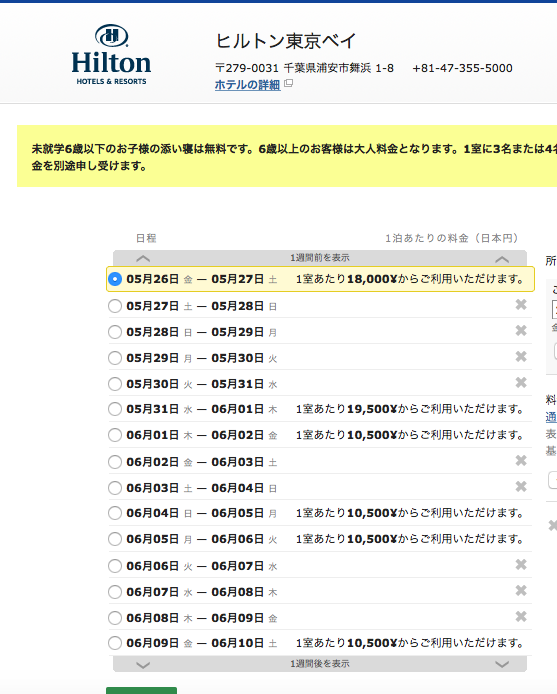Viewport: 557px width, 694px height.
Task: Click the yellow child-policy notice text
Action: (294, 157)
